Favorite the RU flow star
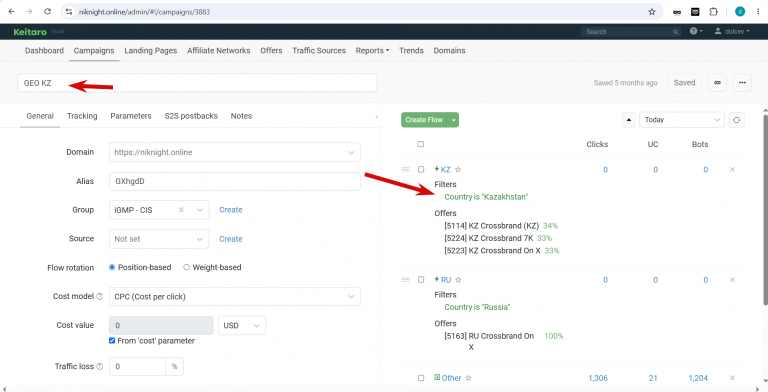The width and height of the screenshot is (768, 392). tap(458, 280)
